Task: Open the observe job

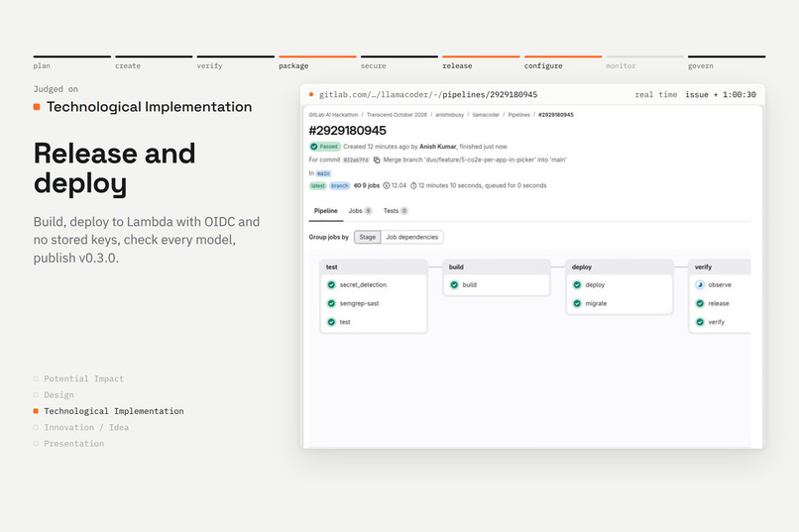Action: [x=719, y=285]
